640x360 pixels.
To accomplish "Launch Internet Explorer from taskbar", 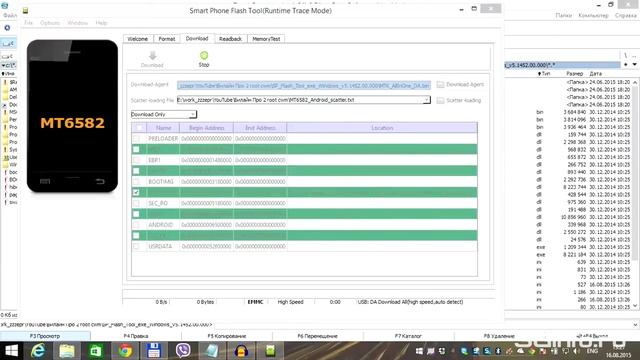I will click(x=38, y=351).
